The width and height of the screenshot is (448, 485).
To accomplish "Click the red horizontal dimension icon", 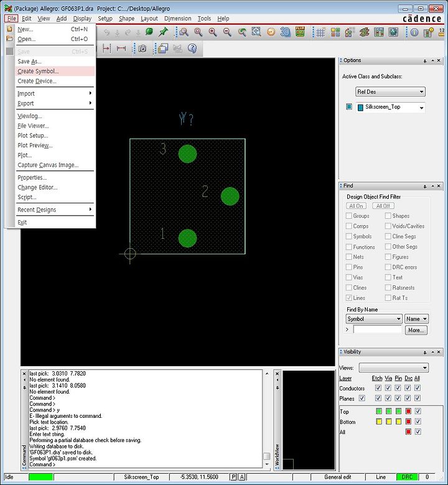I will pyautogui.click(x=121, y=48).
